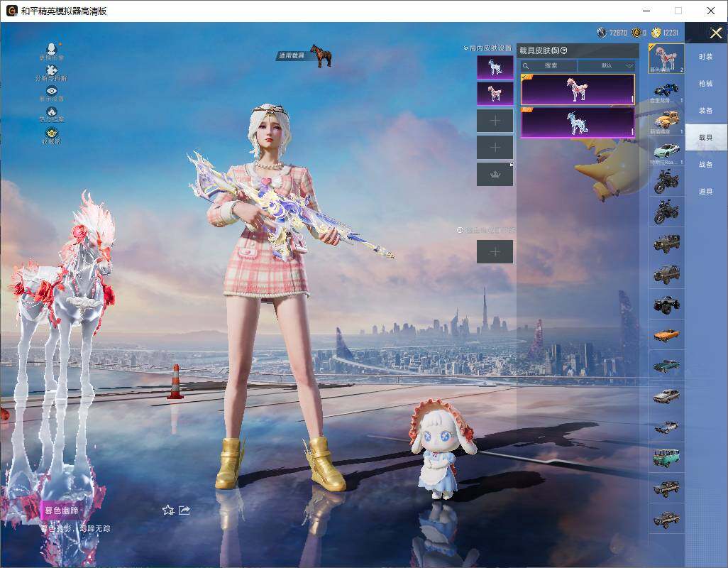Screen dimensions: 728x568
Task: Click the share arrow icon beside the star
Action: pyautogui.click(x=184, y=510)
